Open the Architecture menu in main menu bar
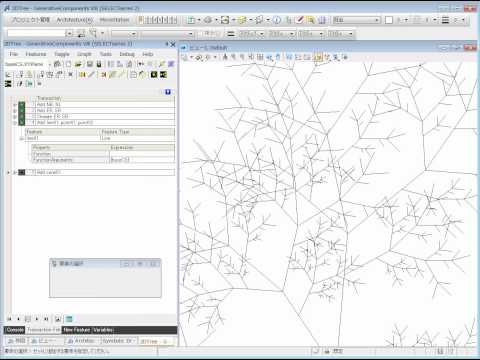Viewport: 480px width, 360px height. tap(75, 20)
